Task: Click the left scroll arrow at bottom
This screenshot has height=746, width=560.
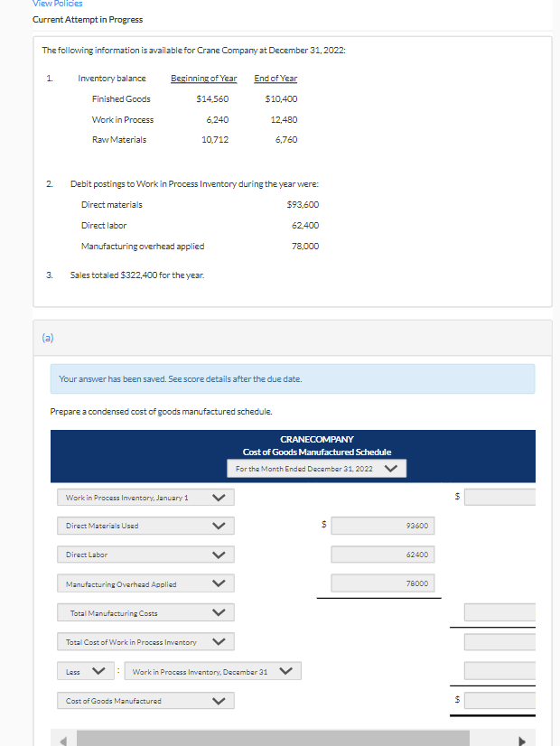Action: (64, 739)
